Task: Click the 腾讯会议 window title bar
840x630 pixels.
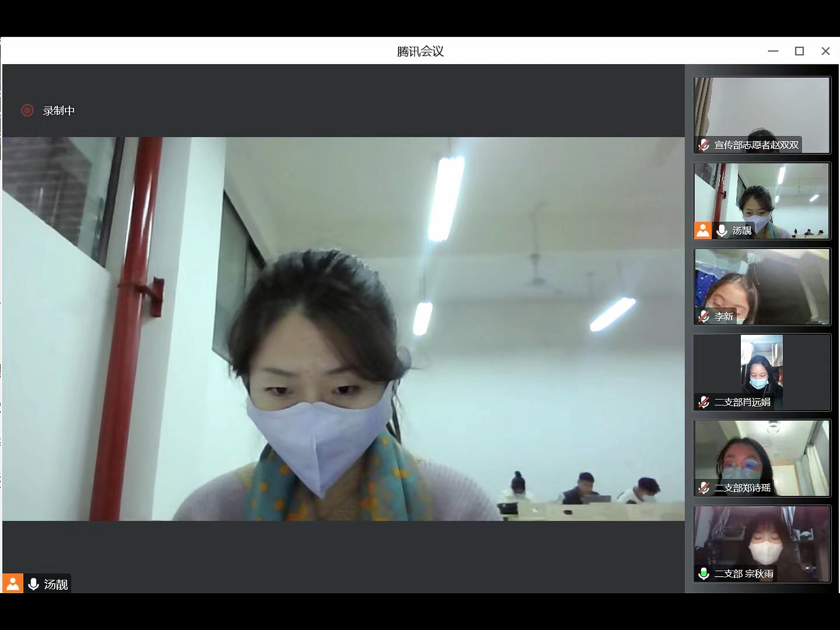Action: tap(420, 51)
